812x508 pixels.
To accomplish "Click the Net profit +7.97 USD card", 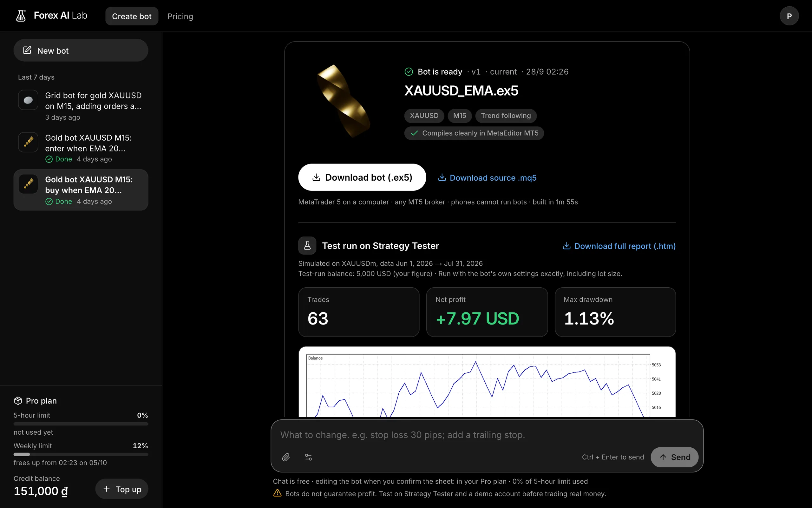I will (x=487, y=312).
